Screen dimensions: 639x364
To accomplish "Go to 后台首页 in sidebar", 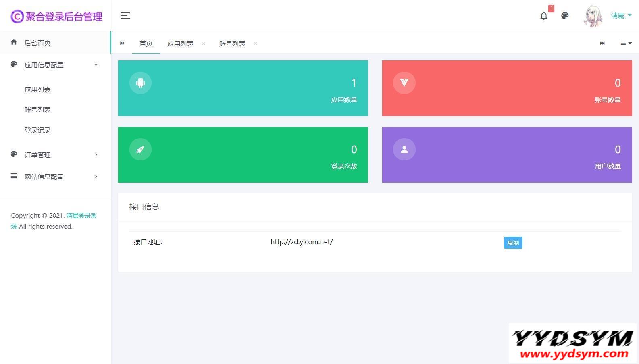I will (x=55, y=42).
